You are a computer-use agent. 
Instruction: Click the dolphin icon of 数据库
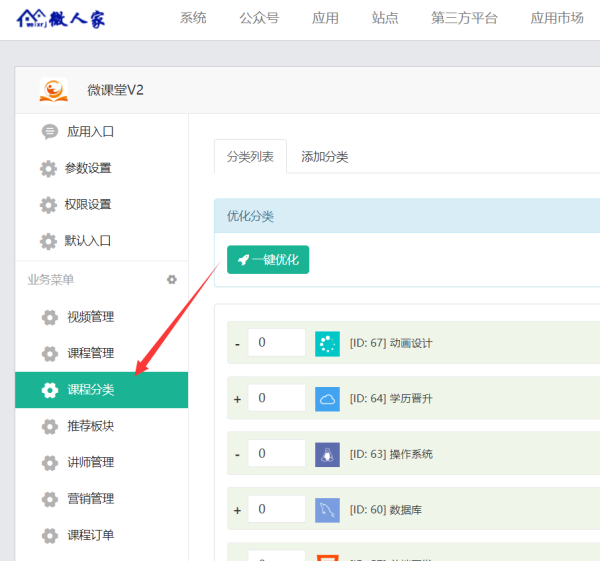(327, 510)
